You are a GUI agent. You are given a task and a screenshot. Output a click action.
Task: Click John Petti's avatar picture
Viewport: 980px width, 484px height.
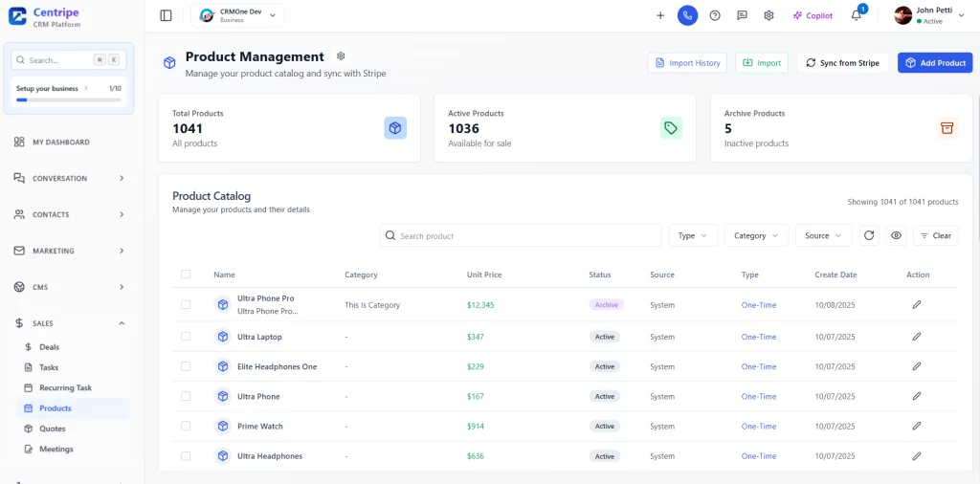[x=903, y=15]
